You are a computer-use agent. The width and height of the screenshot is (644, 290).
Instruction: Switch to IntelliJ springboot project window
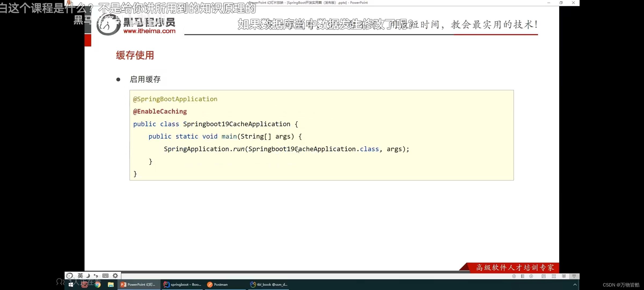[x=183, y=285]
